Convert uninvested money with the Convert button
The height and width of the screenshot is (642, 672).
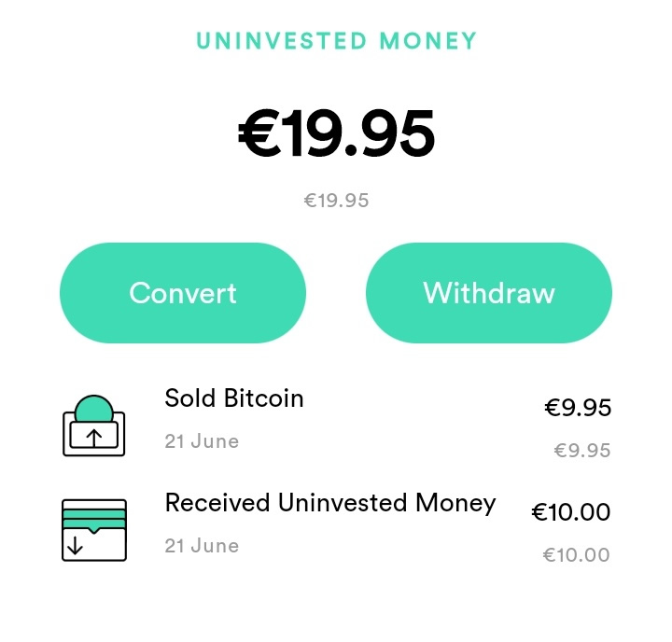tap(183, 293)
